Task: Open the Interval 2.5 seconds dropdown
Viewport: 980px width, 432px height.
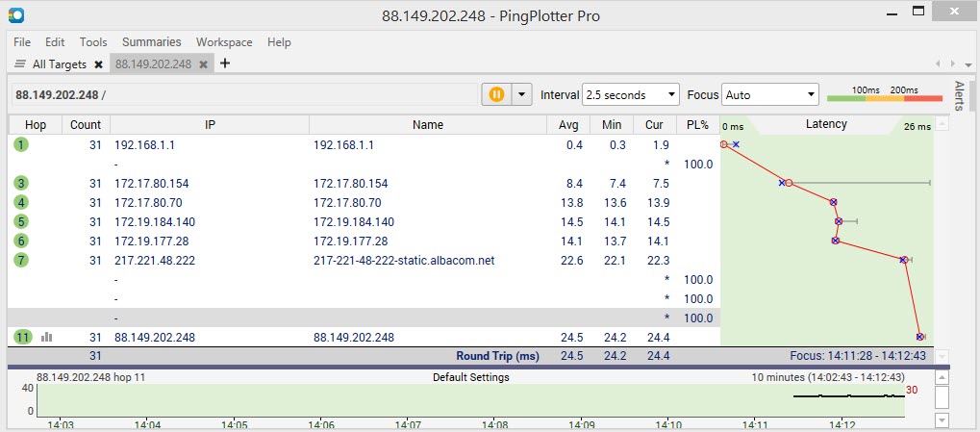Action: [631, 95]
